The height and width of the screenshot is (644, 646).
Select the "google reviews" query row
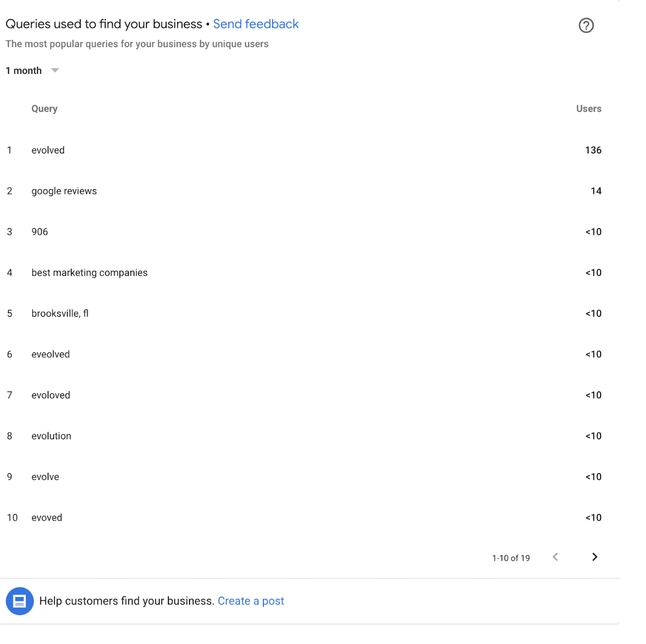[x=304, y=191]
